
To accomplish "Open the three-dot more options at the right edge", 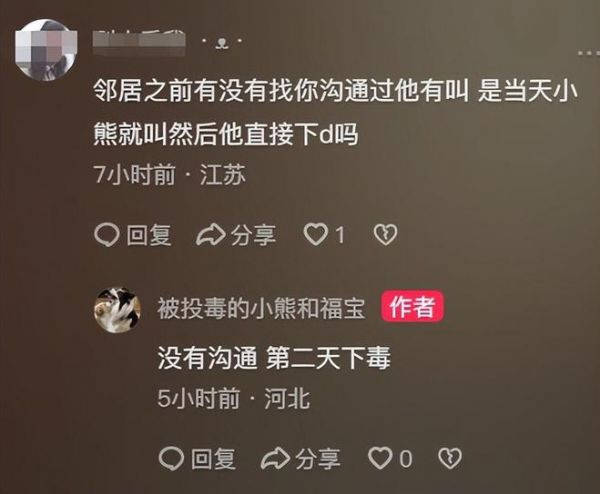I will point(589,53).
